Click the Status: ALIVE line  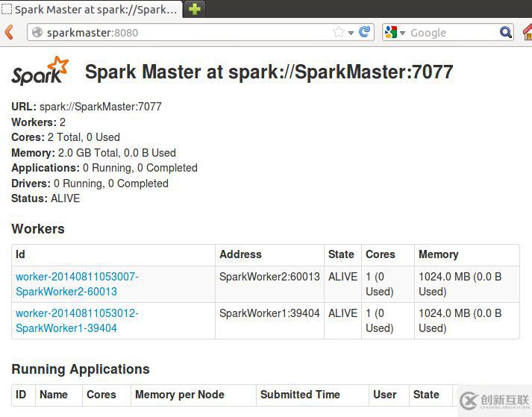pyautogui.click(x=46, y=198)
